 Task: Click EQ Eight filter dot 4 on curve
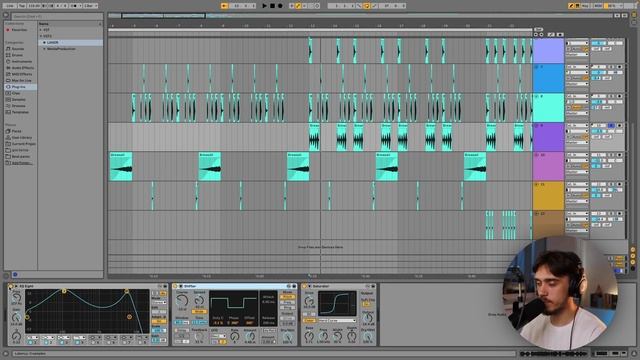click(129, 316)
